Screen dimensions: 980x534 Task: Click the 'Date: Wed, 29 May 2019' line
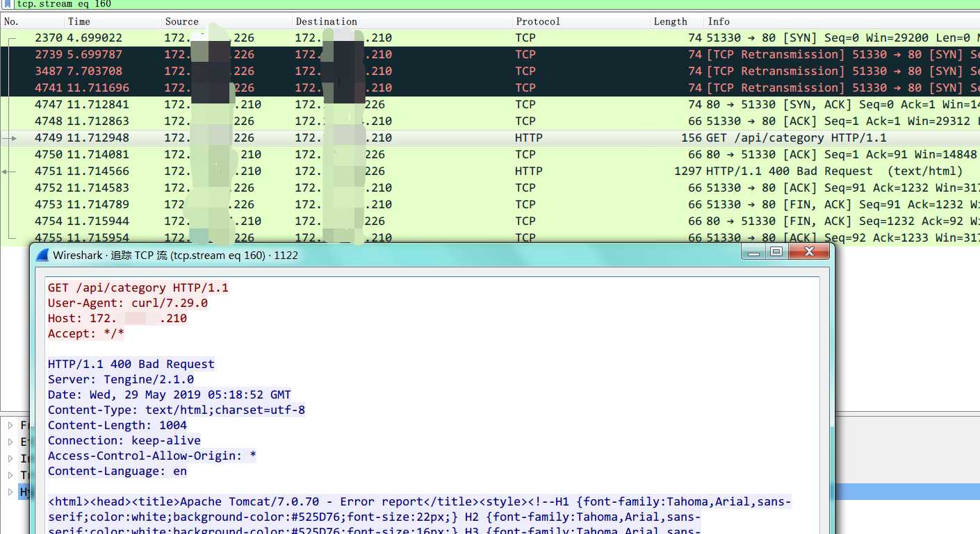click(x=170, y=394)
